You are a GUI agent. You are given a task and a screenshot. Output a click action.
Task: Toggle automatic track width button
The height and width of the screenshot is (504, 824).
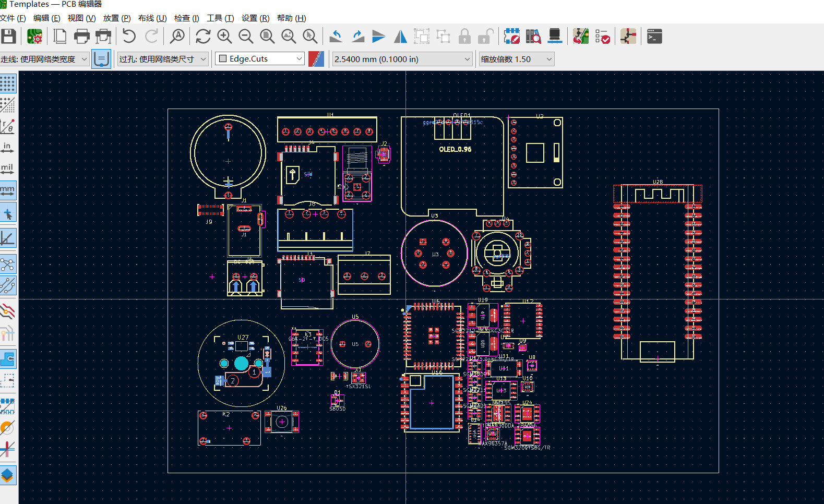tap(101, 59)
